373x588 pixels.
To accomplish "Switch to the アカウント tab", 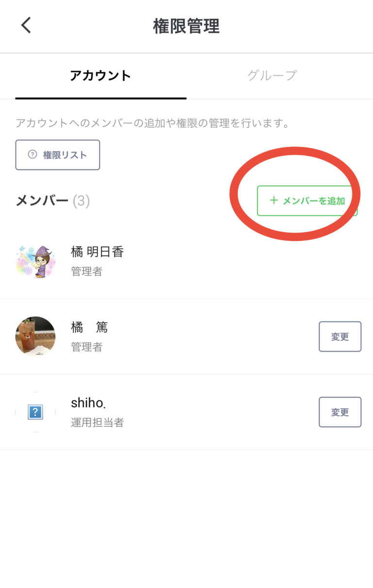I will pyautogui.click(x=101, y=76).
